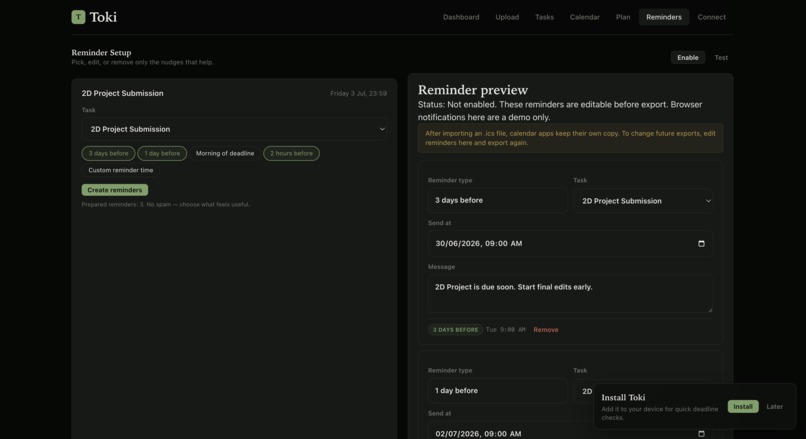Viewport: 806px width, 439px height.
Task: Open calendar picker for 02/07/2026 send time
Action: 701,434
